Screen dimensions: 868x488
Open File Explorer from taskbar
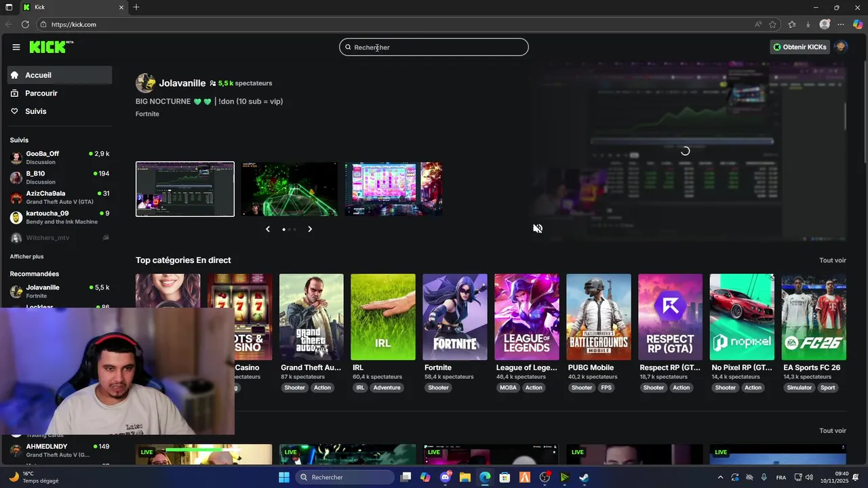(465, 477)
